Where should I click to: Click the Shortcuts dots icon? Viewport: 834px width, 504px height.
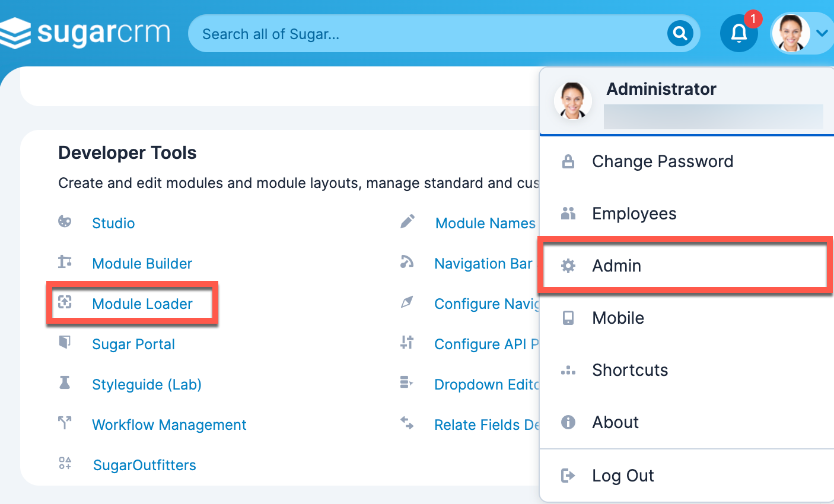click(x=568, y=371)
